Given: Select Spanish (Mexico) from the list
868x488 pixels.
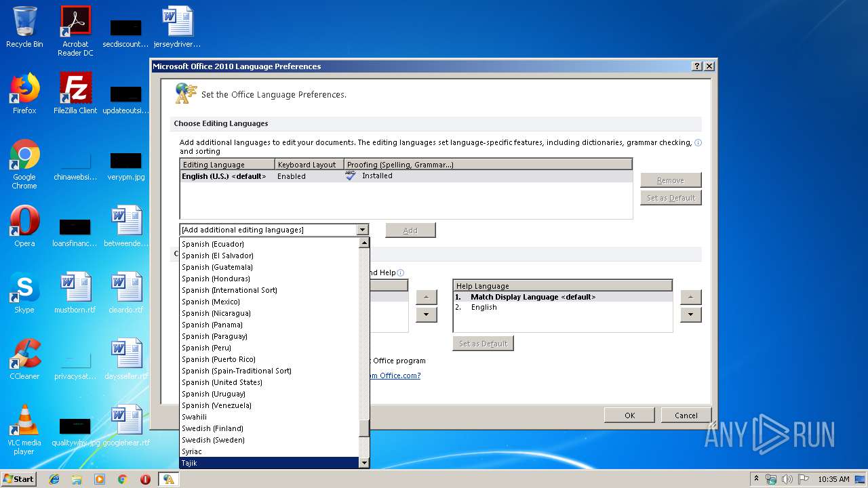Looking at the screenshot, I should pyautogui.click(x=269, y=302).
